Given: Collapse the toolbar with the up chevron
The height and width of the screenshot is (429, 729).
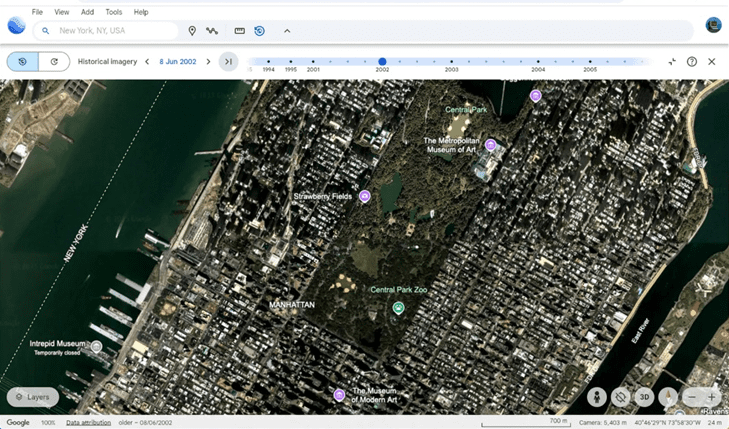Looking at the screenshot, I should [x=287, y=31].
